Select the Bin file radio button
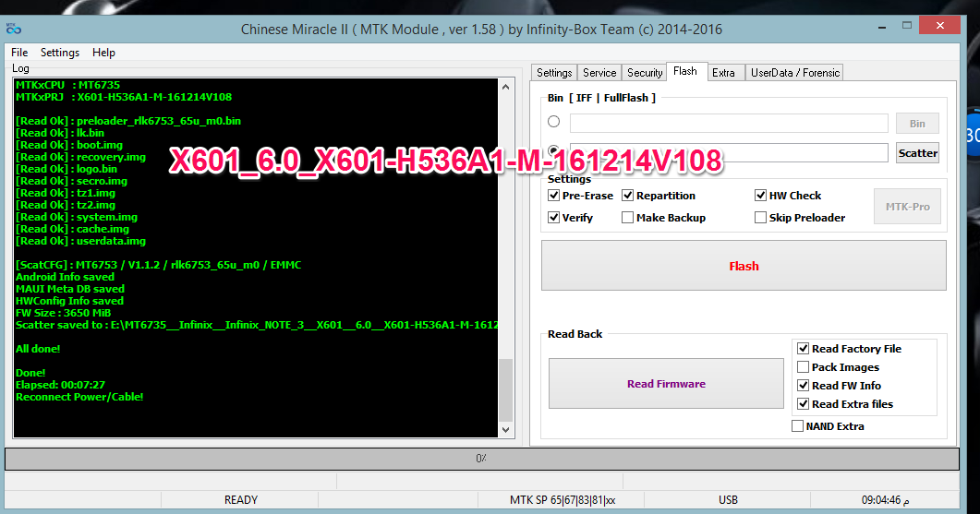The image size is (980, 514). (554, 121)
